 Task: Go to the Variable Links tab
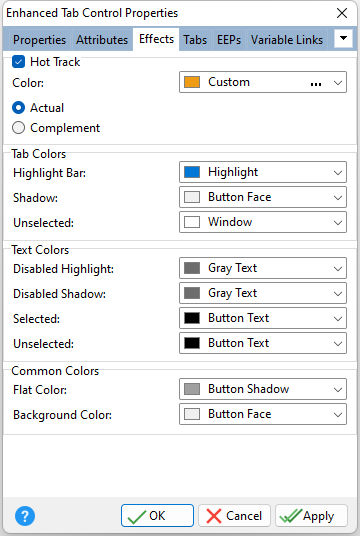pyautogui.click(x=286, y=40)
